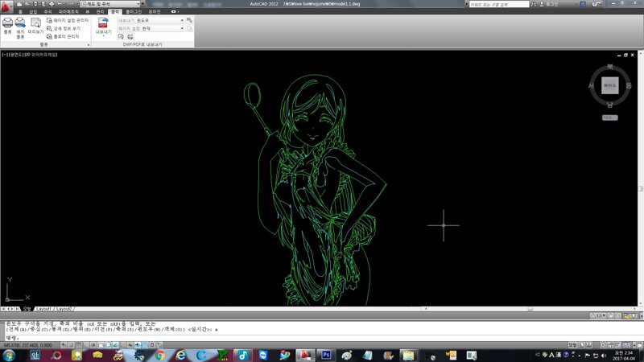This screenshot has height=362, width=644.
Task: Toggle Polar Tracking in status bar
Action: coord(93,345)
